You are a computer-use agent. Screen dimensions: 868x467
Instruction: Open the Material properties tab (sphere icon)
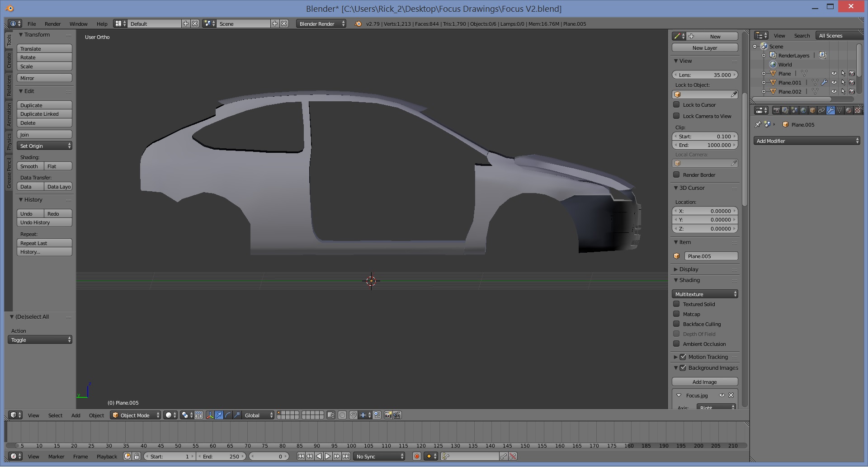pyautogui.click(x=849, y=110)
